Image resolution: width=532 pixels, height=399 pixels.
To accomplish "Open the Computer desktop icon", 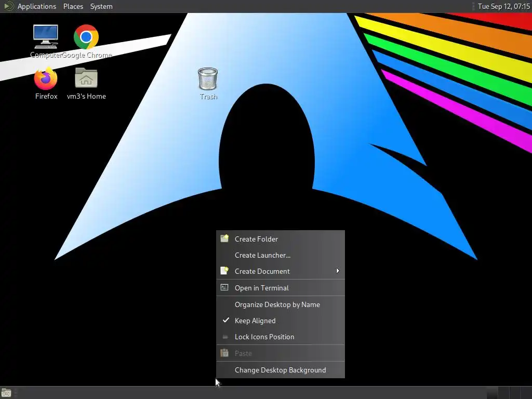I will click(46, 37).
